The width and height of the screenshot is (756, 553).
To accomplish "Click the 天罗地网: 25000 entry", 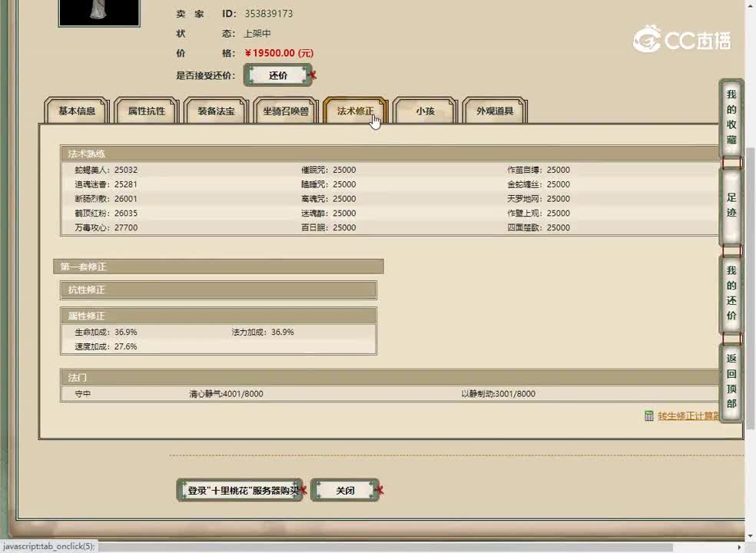I will [539, 199].
